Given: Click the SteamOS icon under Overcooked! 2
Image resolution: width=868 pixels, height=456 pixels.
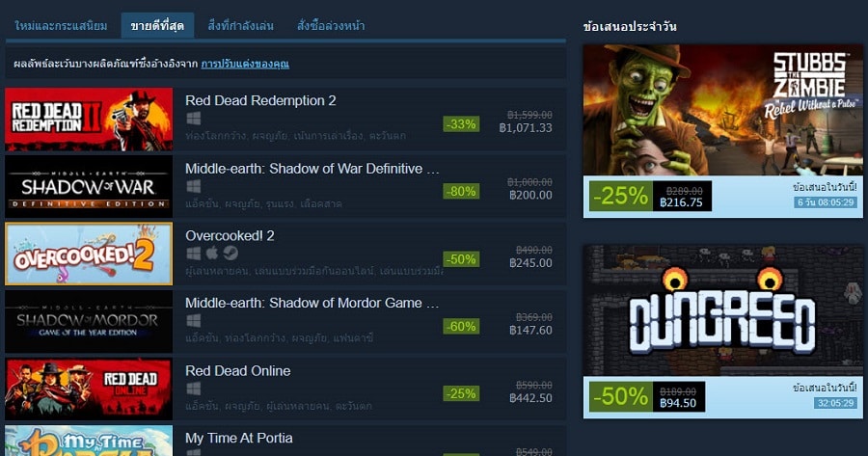Looking at the screenshot, I should [231, 254].
